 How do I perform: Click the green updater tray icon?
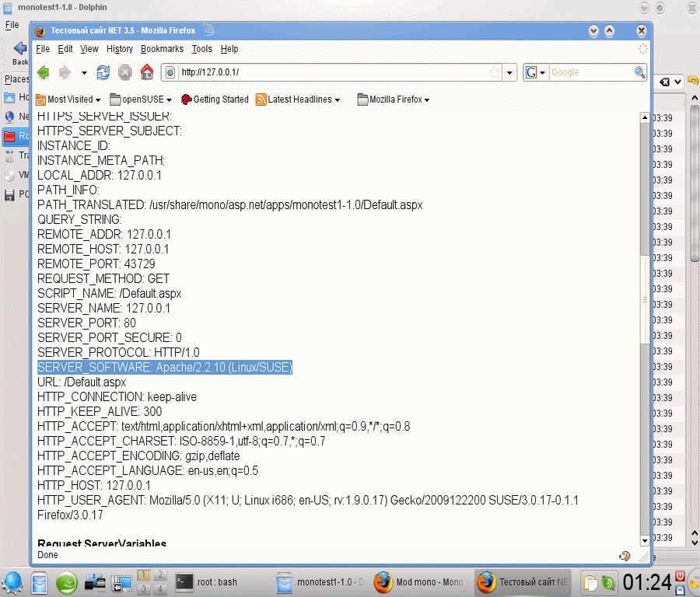pos(607,583)
